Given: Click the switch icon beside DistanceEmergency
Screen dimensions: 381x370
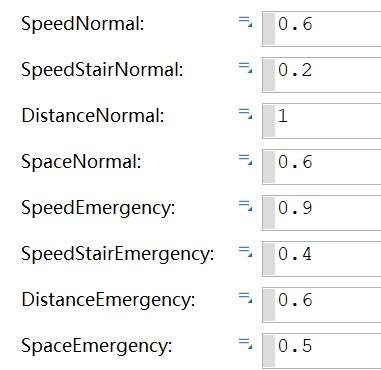Looking at the screenshot, I should pos(245,298).
